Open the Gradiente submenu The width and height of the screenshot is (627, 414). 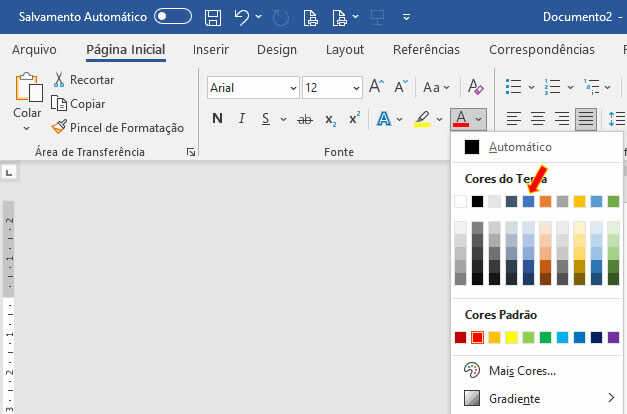click(x=537, y=398)
